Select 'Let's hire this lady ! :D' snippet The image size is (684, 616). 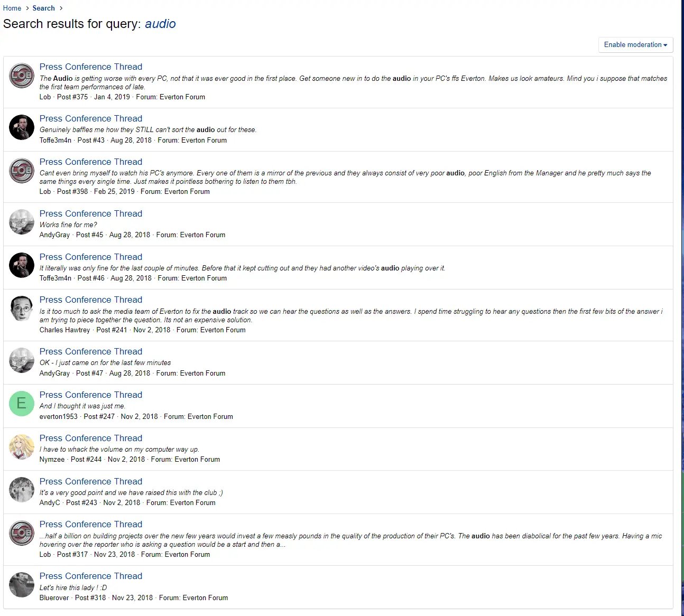click(x=73, y=588)
